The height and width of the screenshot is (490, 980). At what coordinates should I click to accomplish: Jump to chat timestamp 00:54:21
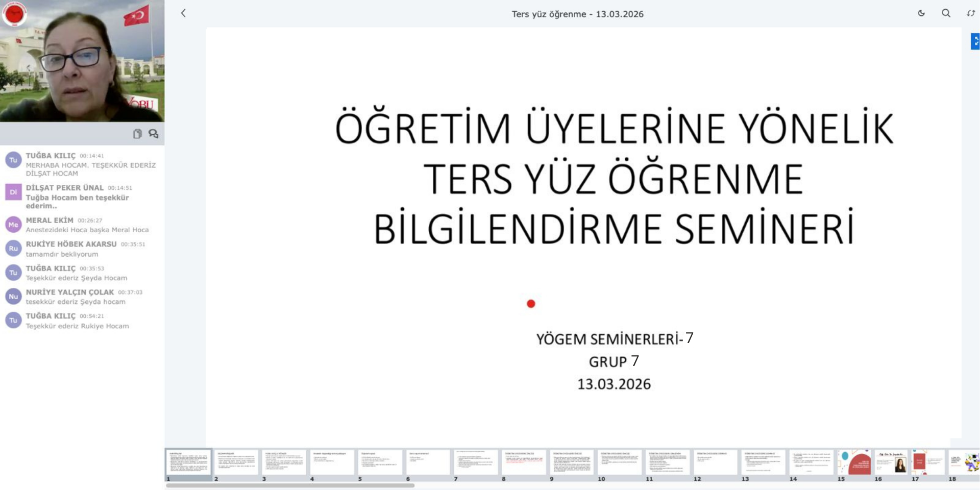(x=92, y=316)
